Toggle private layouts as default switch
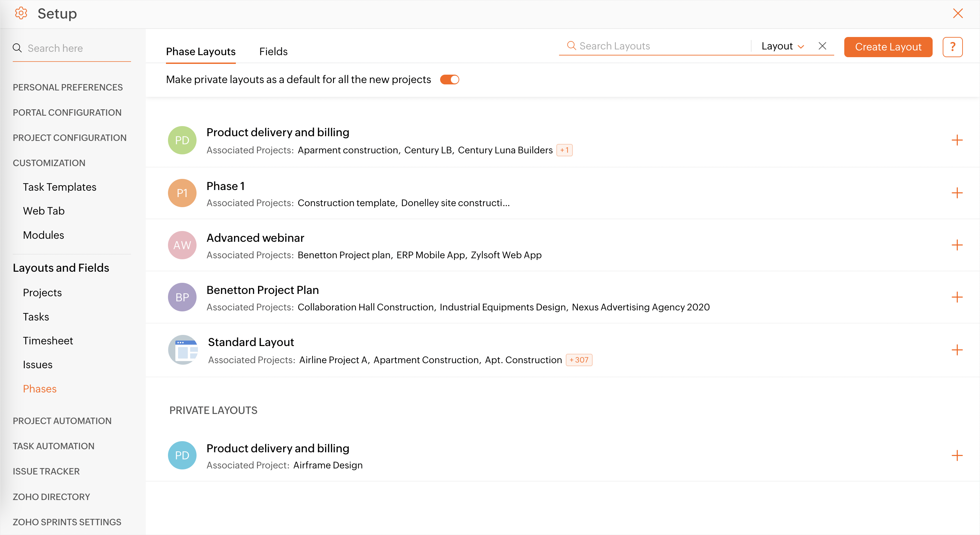This screenshot has width=980, height=535. 450,80
